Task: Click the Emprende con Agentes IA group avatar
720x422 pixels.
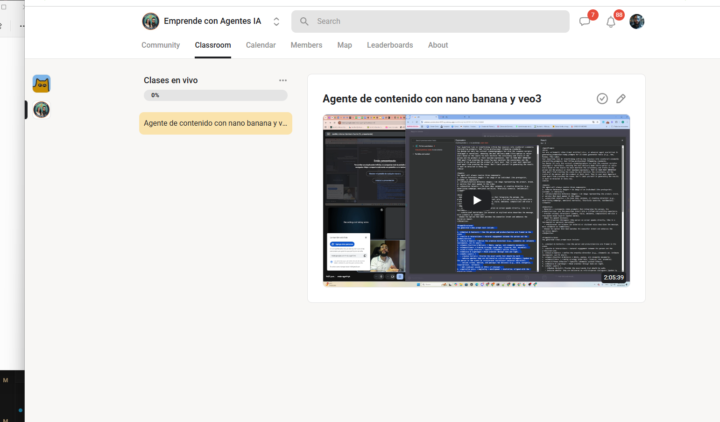Action: click(151, 21)
